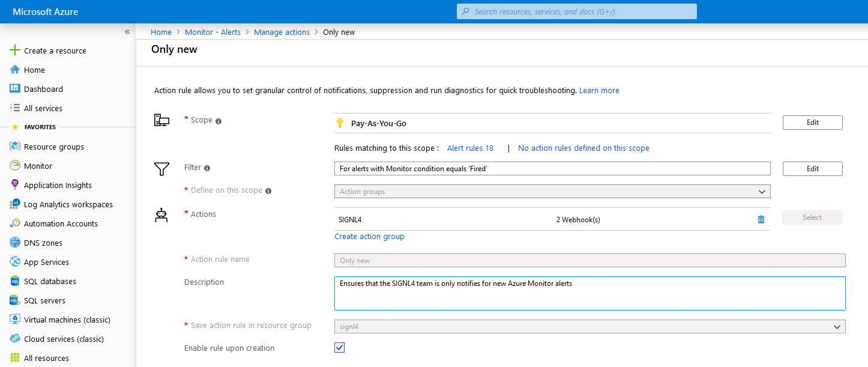868x367 pixels.
Task: Open the Virtual machines (classic) icon
Action: (x=15, y=320)
